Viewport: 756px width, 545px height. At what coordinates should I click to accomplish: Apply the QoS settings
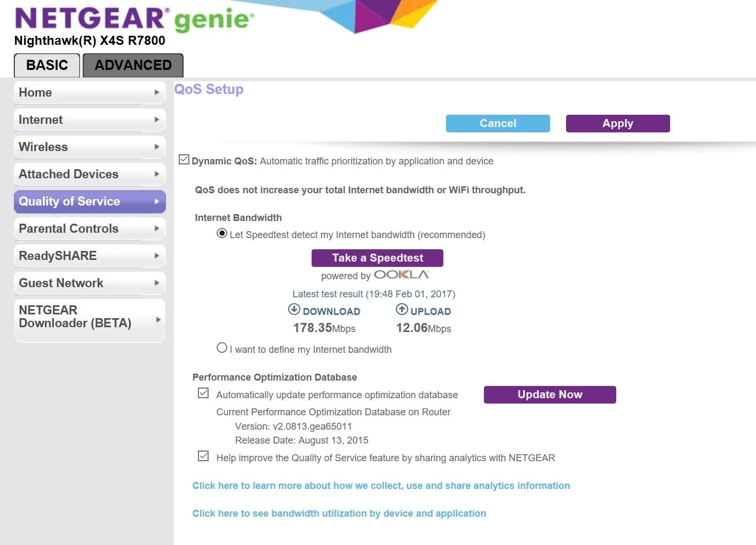click(x=618, y=123)
